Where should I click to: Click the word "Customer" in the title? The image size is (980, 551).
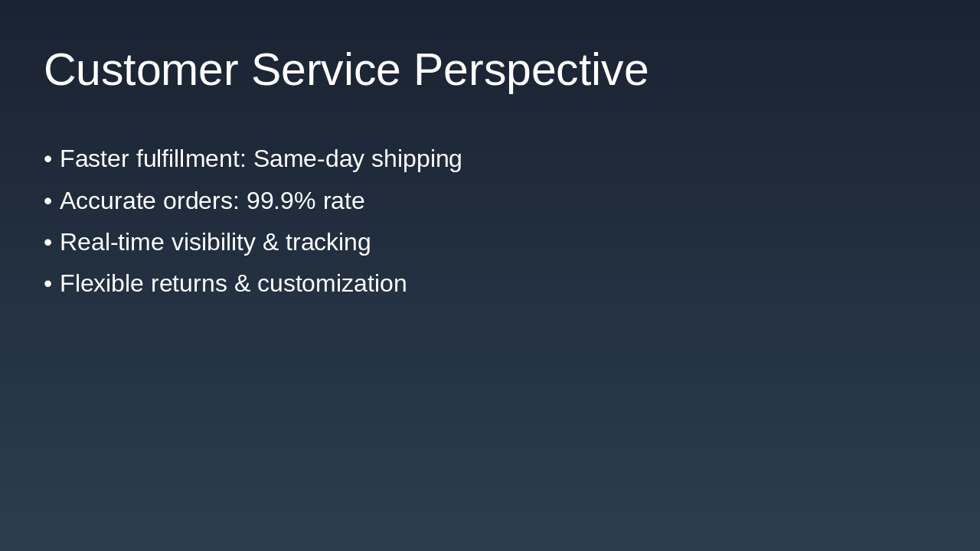click(141, 70)
